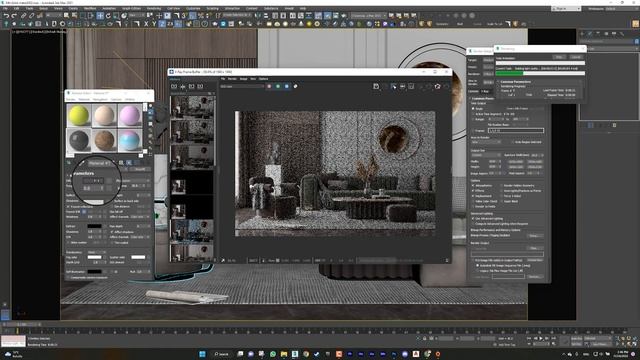
Task: Click first history panel icon in Frame Buffer
Action: [174, 87]
